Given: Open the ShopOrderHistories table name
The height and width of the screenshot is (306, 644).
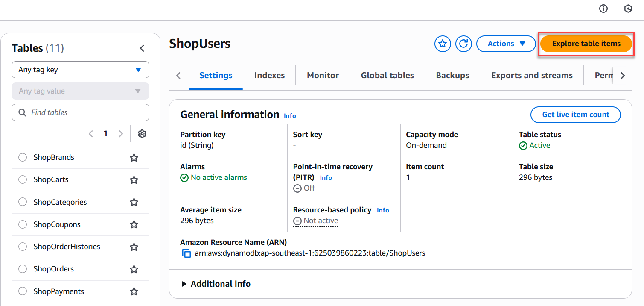Looking at the screenshot, I should pos(67,247).
